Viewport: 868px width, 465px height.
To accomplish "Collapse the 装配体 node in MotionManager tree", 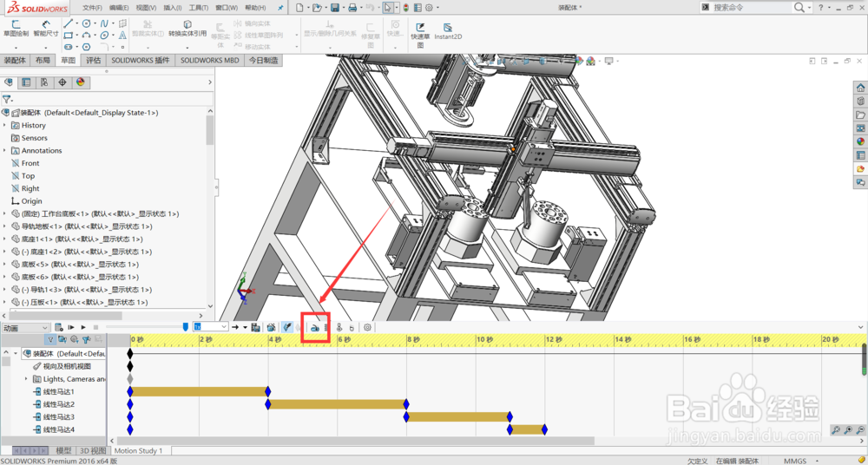I will click(16, 353).
